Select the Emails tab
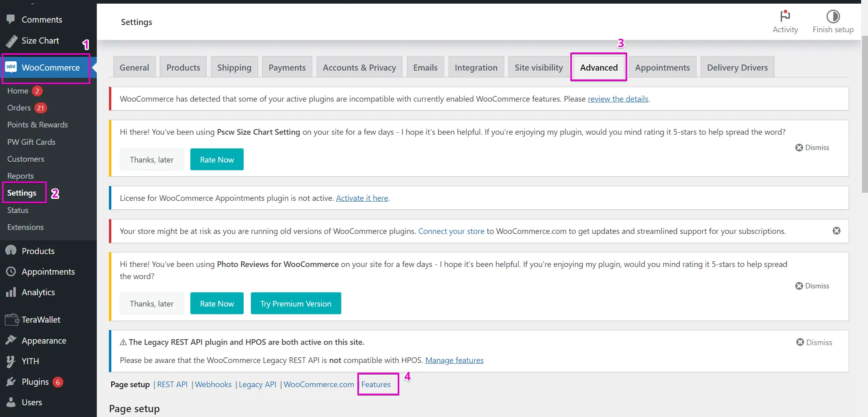 425,67
